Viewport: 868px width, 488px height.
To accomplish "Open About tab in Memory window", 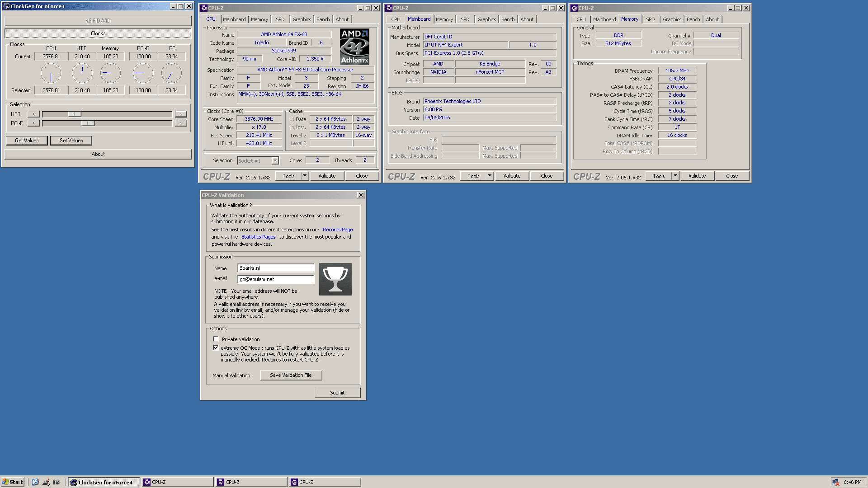I will [712, 19].
